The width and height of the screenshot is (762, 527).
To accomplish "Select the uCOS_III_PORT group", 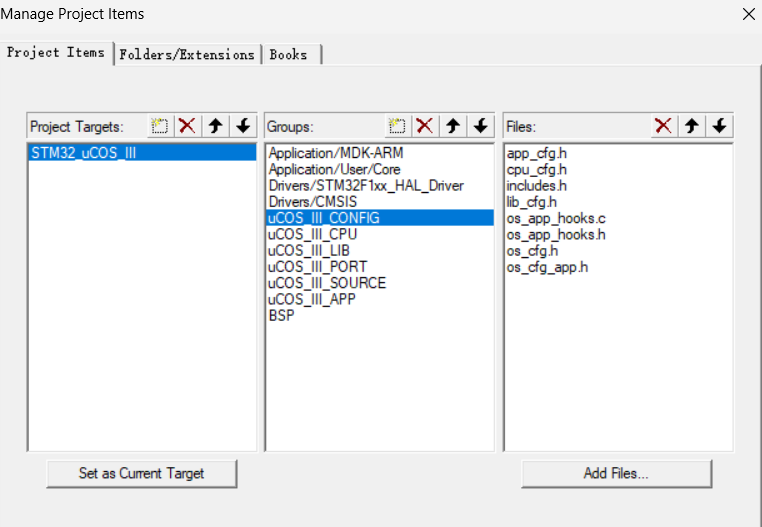I will (x=380, y=266).
